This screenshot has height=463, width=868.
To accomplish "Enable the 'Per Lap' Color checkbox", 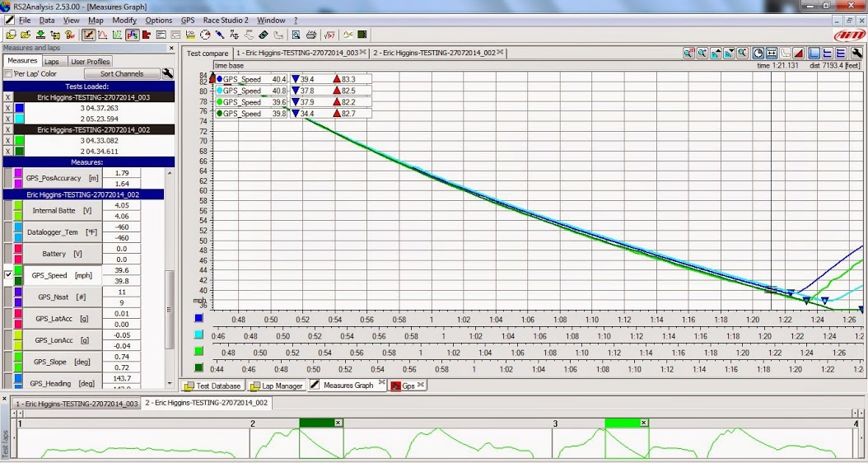I will 8,74.
